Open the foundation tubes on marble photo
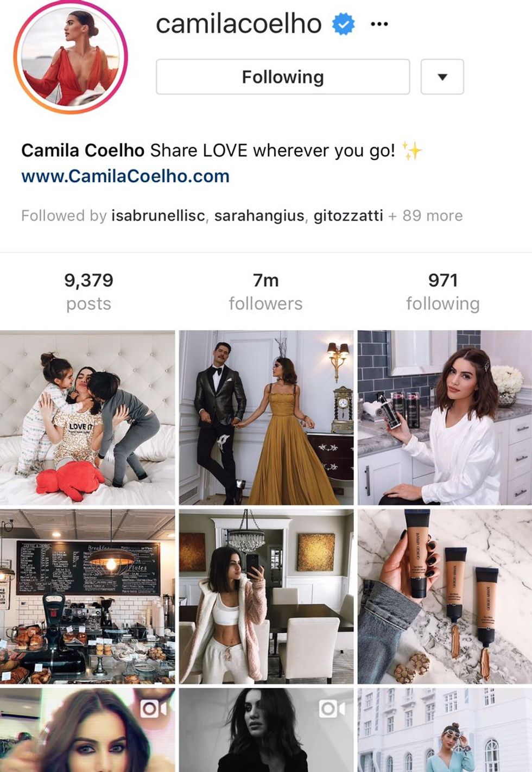This screenshot has height=772, width=532. click(x=445, y=596)
